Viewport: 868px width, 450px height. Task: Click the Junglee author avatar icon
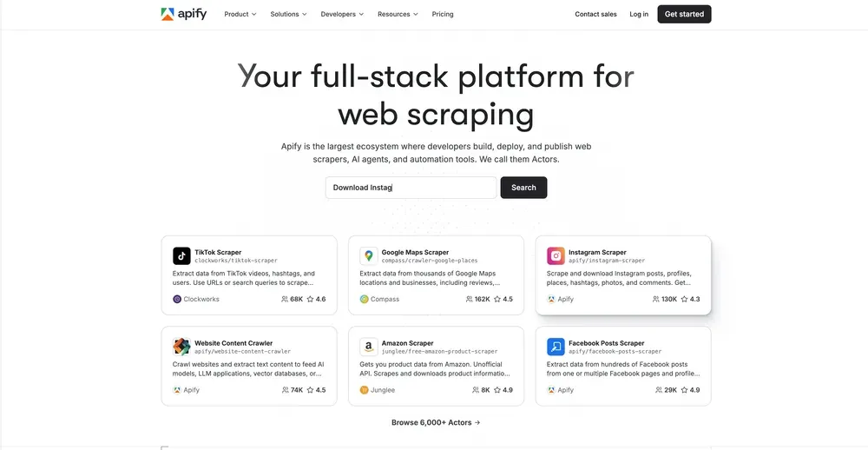(x=365, y=390)
